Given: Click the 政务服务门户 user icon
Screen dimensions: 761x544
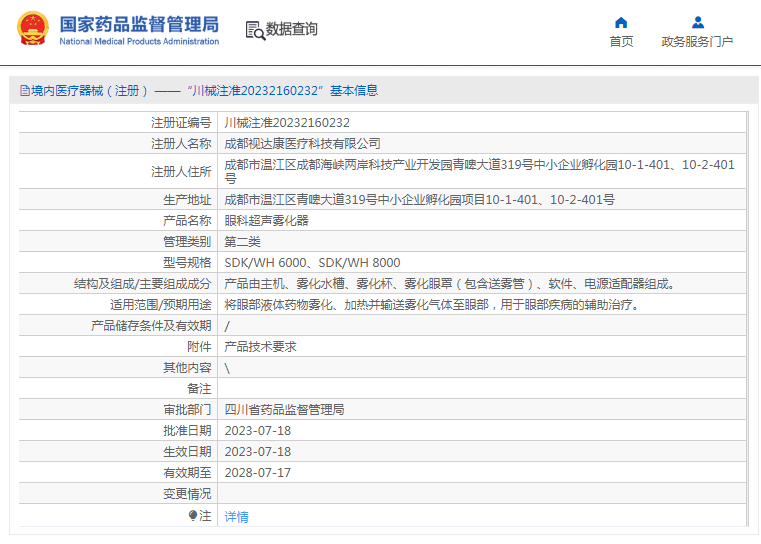Looking at the screenshot, I should point(697,22).
